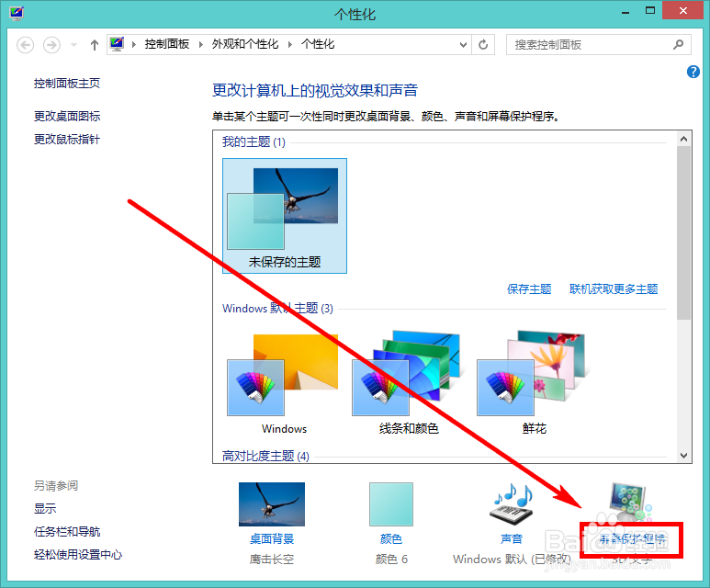Select 控制面板 in the breadcrumb
710x588 pixels.
pyautogui.click(x=167, y=44)
